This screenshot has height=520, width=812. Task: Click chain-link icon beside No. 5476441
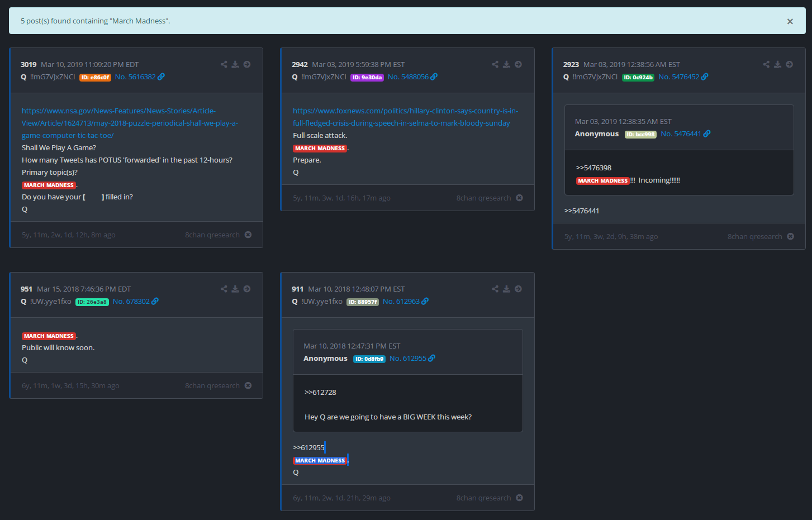[706, 134]
